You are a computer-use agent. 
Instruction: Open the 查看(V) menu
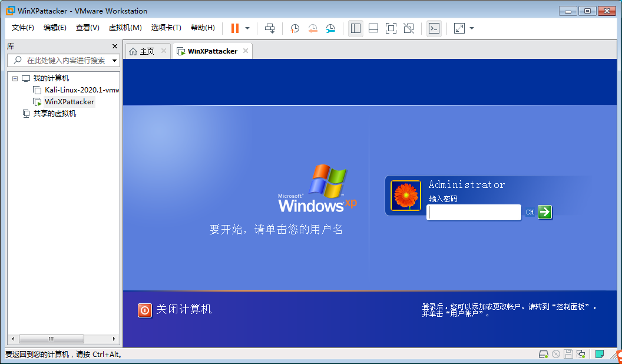(87, 28)
